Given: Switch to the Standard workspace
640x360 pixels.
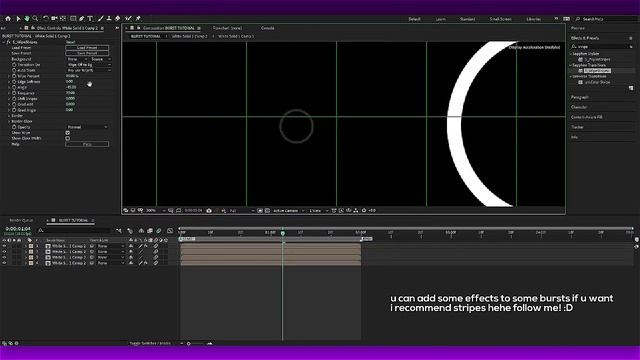Looking at the screenshot, I should coord(467,19).
